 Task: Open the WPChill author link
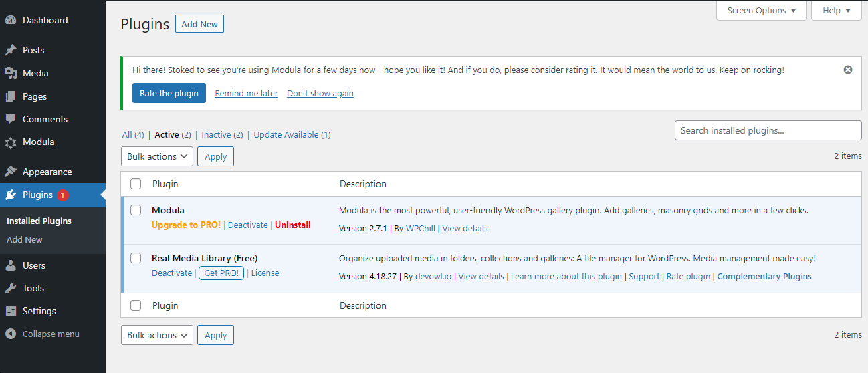click(x=421, y=228)
